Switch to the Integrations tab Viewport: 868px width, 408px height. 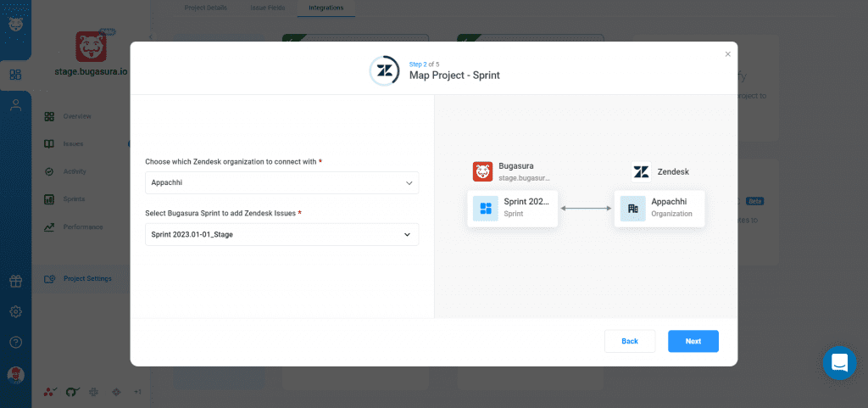[326, 8]
